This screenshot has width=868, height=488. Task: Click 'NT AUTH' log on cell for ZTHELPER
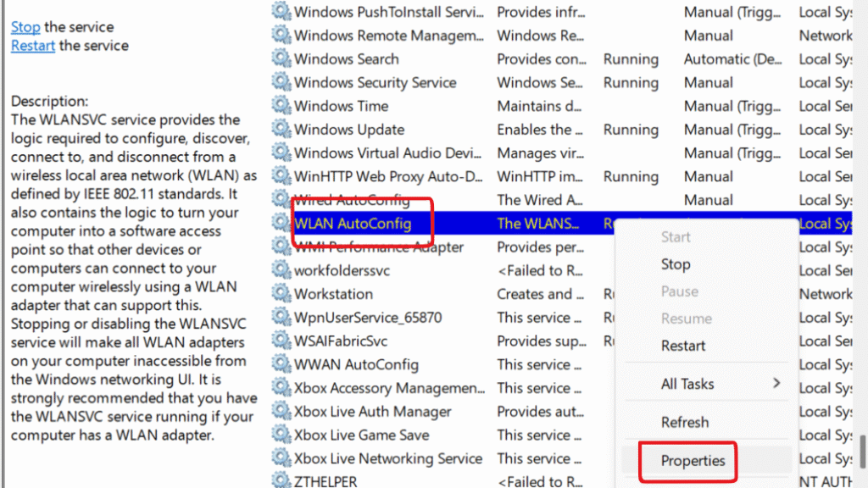coord(826,481)
